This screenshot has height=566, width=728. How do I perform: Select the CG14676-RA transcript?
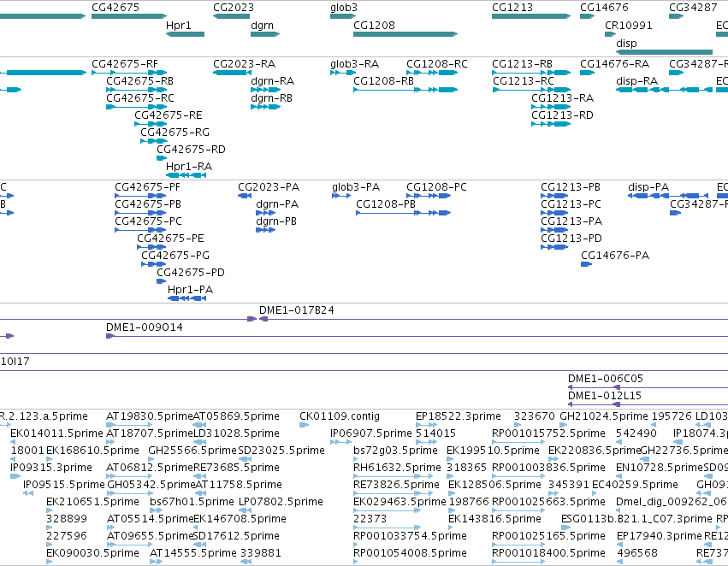tap(615, 64)
